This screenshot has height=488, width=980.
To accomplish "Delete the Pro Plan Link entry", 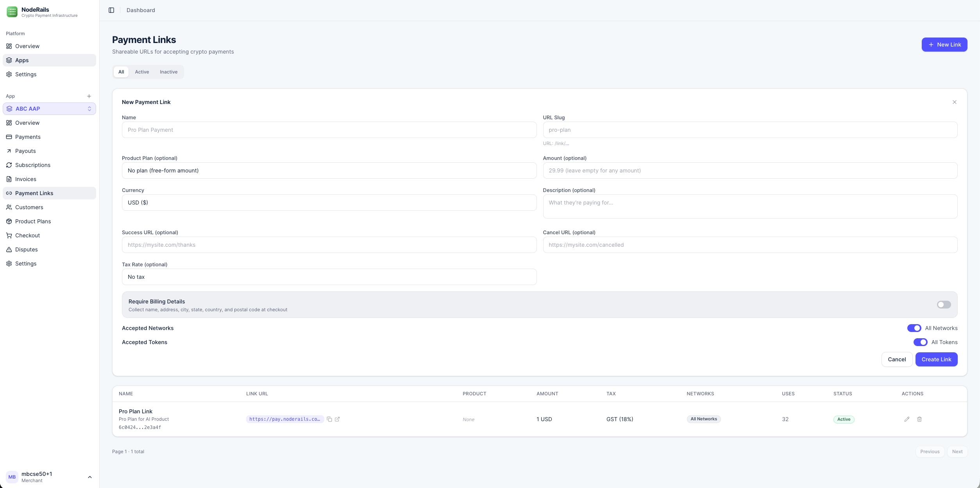I will (919, 419).
